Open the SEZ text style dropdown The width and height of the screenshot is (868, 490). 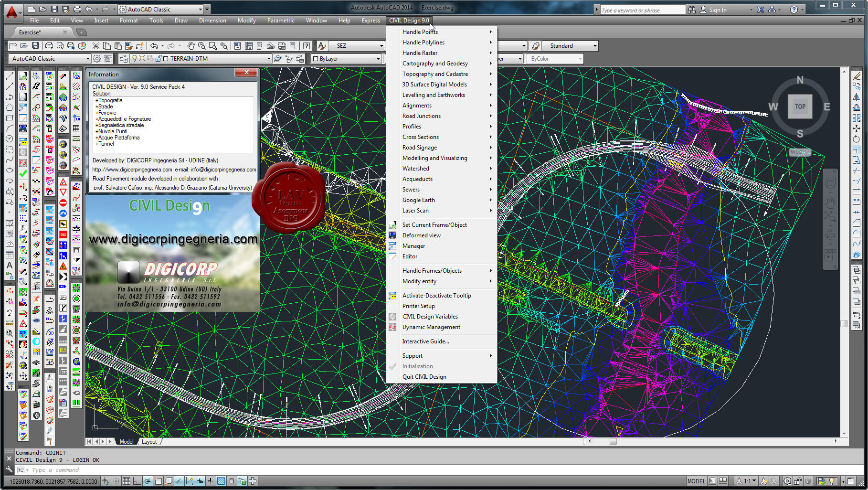click(357, 46)
